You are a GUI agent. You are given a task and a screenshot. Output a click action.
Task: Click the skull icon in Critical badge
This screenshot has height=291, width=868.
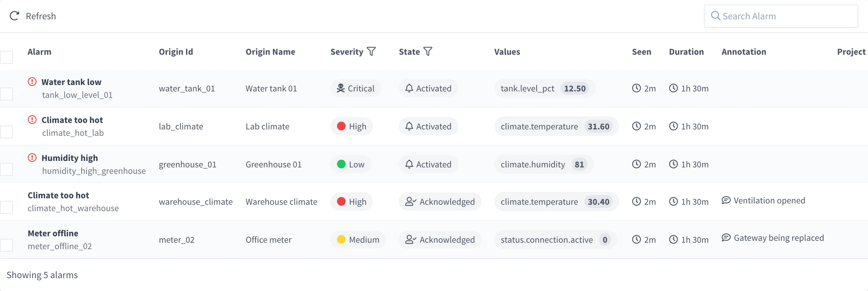pos(341,88)
